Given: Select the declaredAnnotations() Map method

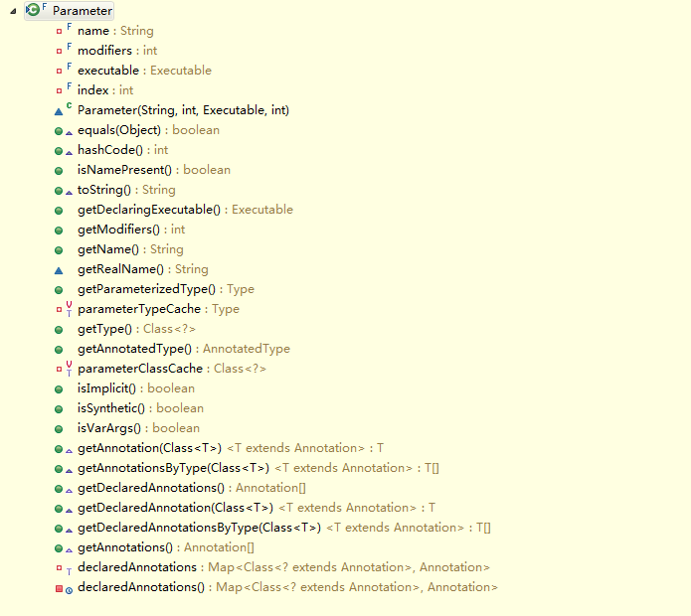Looking at the screenshot, I should pos(287,587).
